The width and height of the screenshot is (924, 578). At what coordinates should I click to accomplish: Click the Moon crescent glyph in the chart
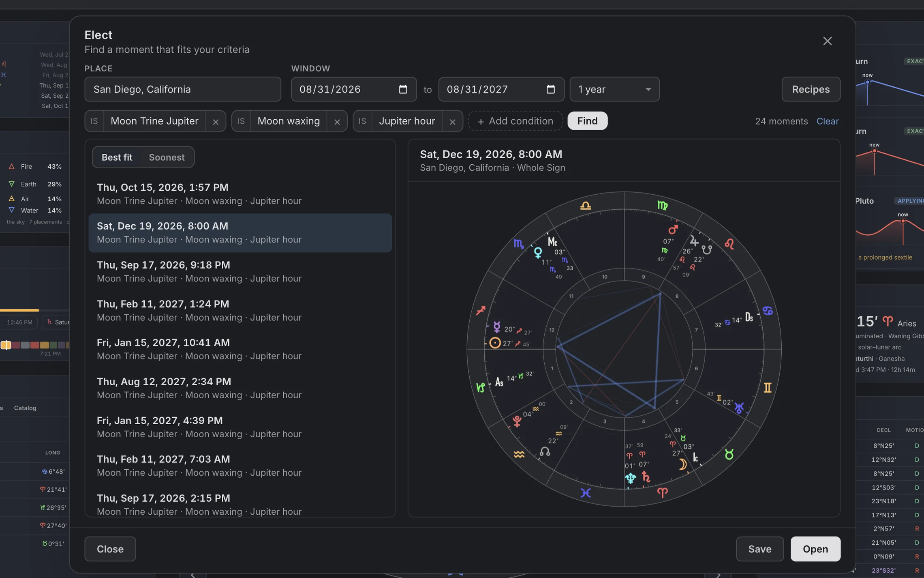click(x=683, y=464)
